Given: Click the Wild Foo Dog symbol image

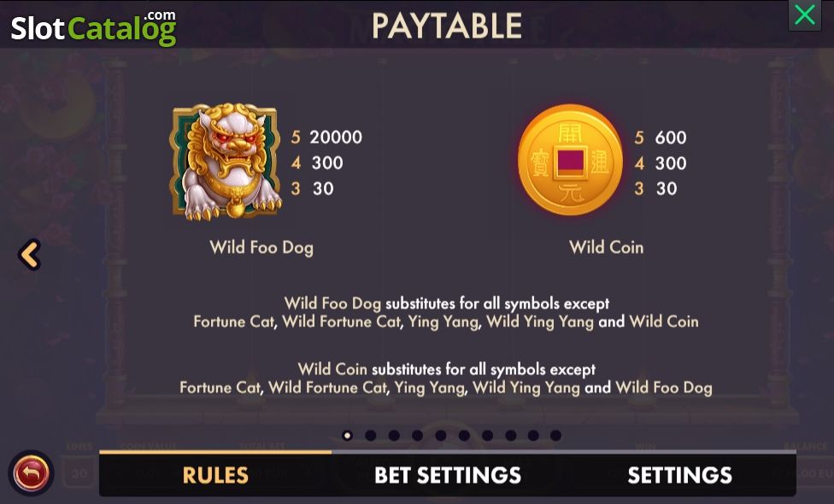Looking at the screenshot, I should point(226,161).
